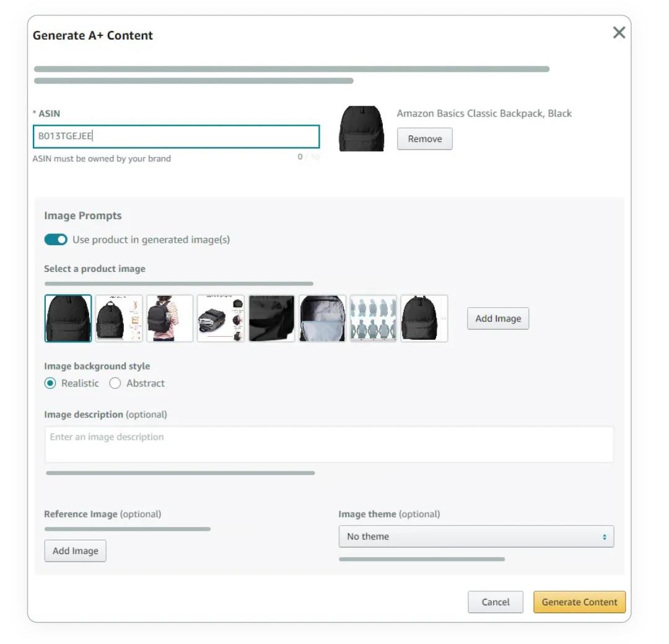The width and height of the screenshot is (669, 644).
Task: Select the close-up fabric detail thumbnail
Action: click(x=271, y=318)
